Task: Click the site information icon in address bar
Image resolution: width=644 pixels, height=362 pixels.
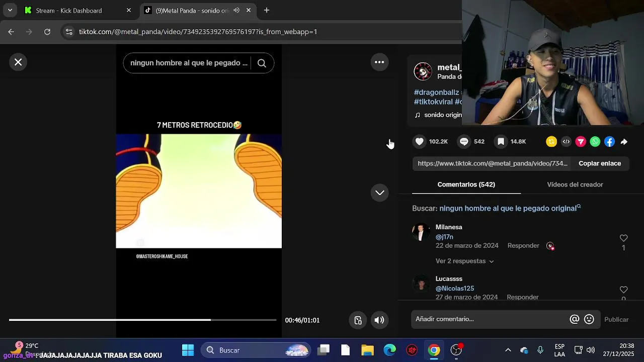Action: click(69, 32)
